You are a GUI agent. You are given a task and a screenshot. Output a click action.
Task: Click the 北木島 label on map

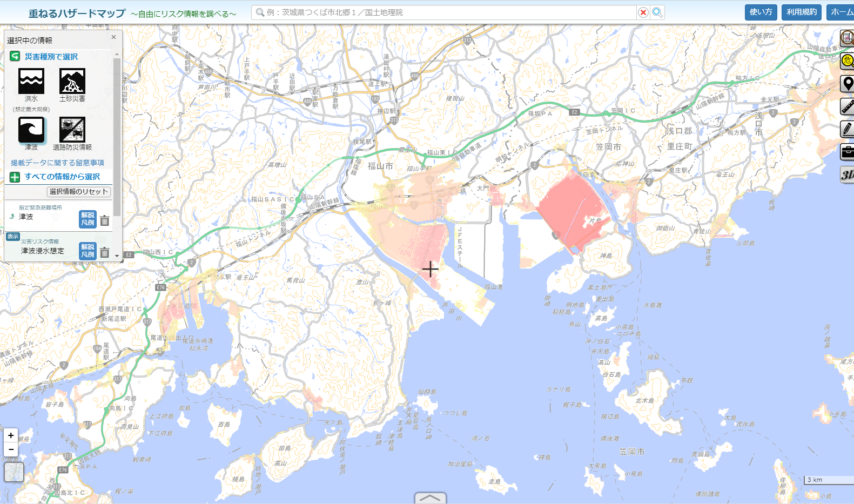(644, 401)
